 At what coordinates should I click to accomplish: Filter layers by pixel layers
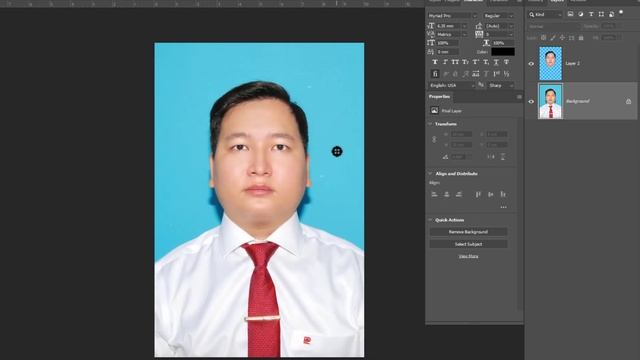571,14
